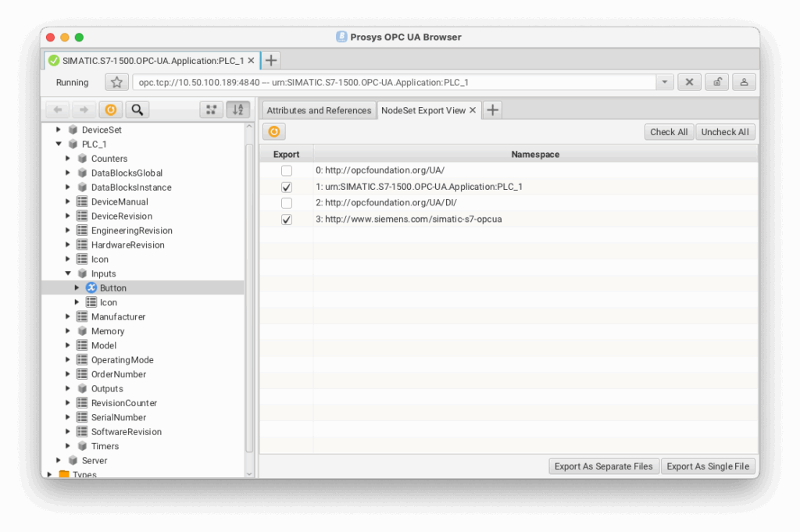Switch to Attributes and References tab
800x532 pixels.
319,110
